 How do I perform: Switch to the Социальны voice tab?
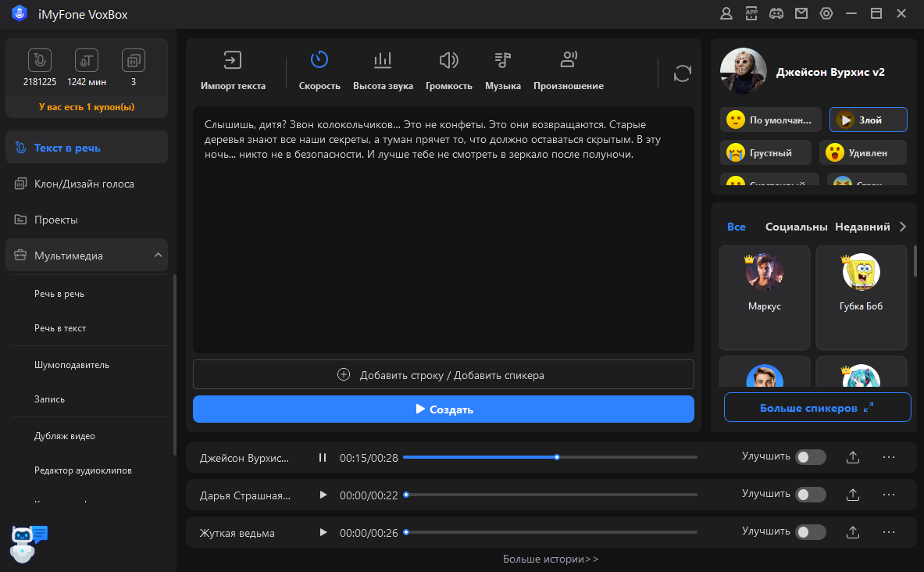(x=796, y=227)
